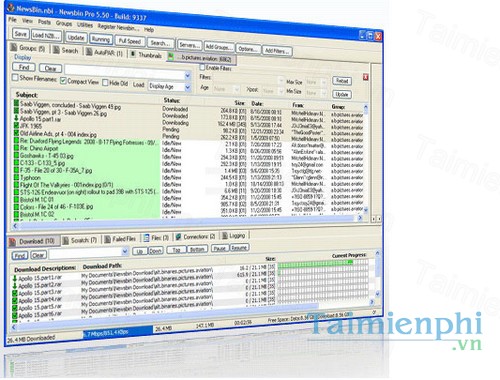Open the Max Size dropdown

[x=323, y=82]
